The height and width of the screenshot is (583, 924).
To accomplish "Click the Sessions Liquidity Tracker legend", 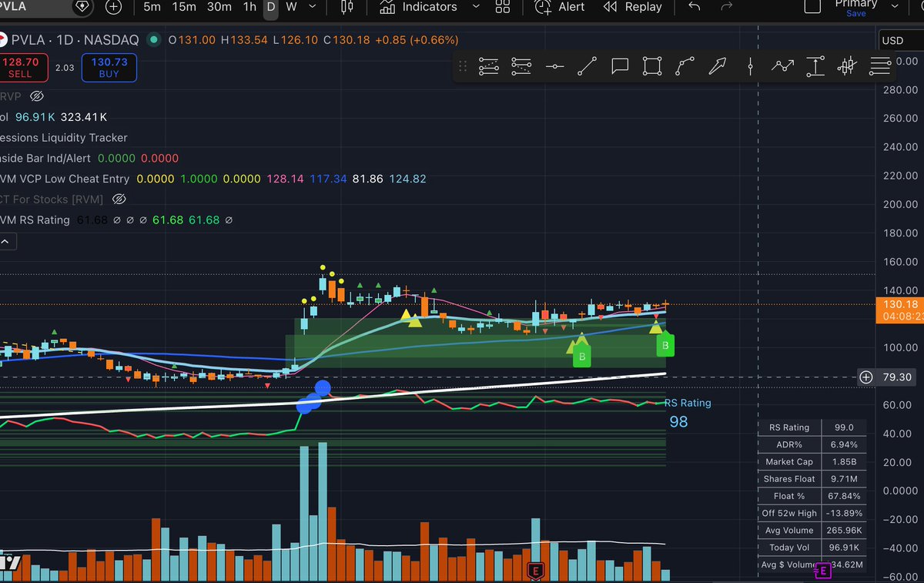I will coord(65,137).
